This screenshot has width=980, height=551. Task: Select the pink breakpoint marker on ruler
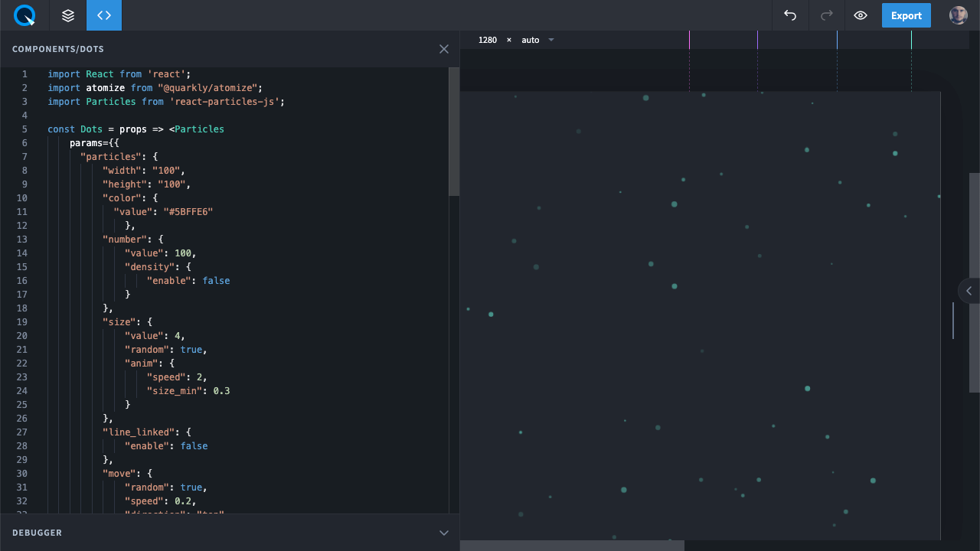coord(689,40)
